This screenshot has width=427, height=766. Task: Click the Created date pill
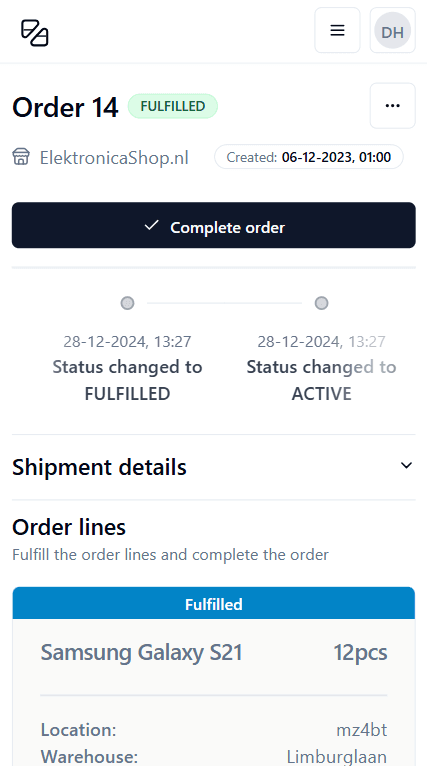[x=309, y=157]
